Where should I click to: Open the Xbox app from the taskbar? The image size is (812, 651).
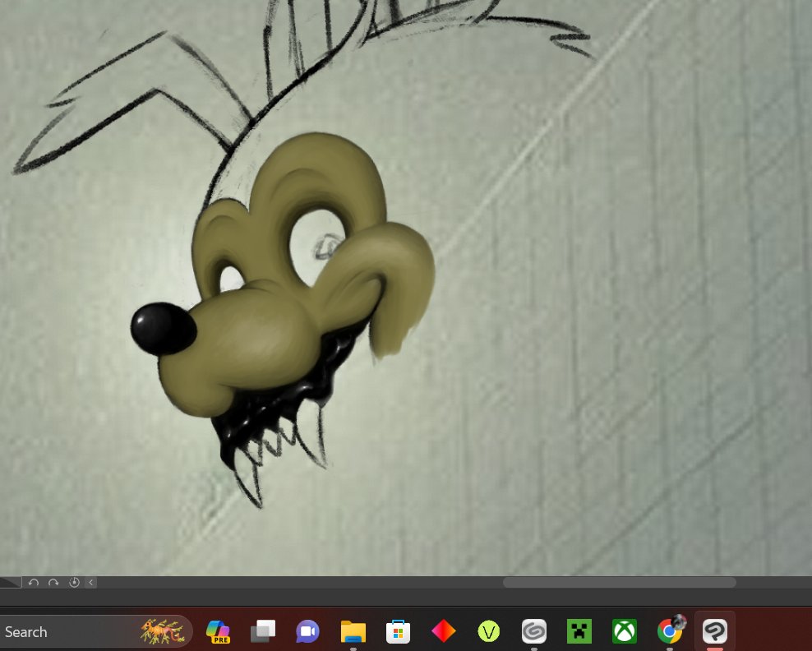coord(625,632)
